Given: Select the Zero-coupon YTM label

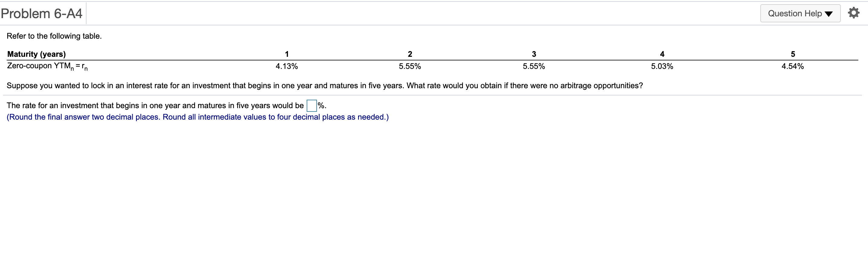Looking at the screenshot, I should [x=47, y=66].
